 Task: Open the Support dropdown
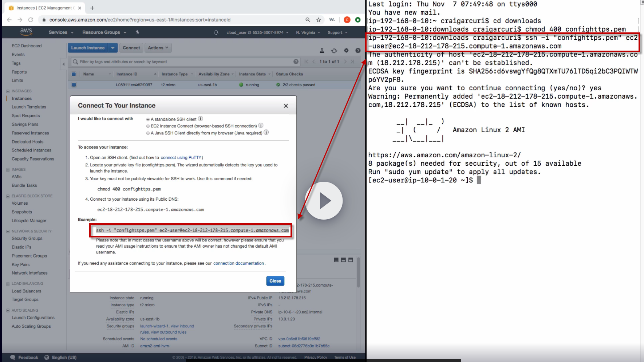pyautogui.click(x=337, y=32)
